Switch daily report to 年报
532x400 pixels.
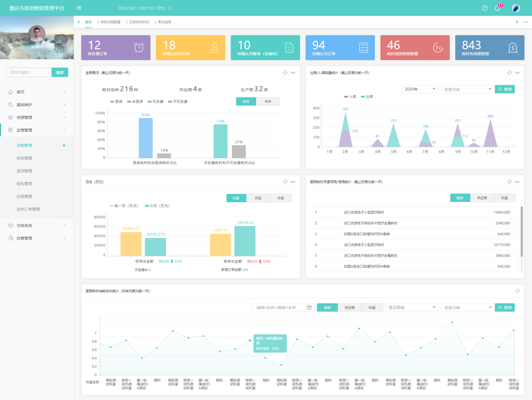pyautogui.click(x=281, y=198)
